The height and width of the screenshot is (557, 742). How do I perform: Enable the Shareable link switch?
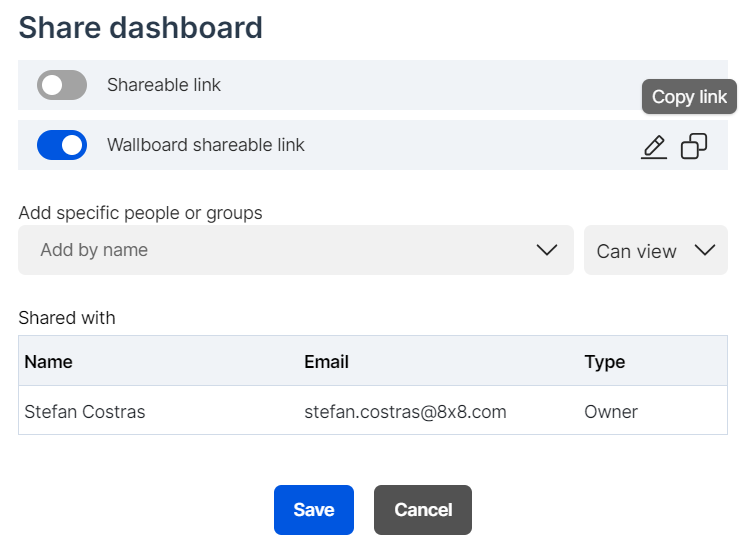click(x=62, y=85)
